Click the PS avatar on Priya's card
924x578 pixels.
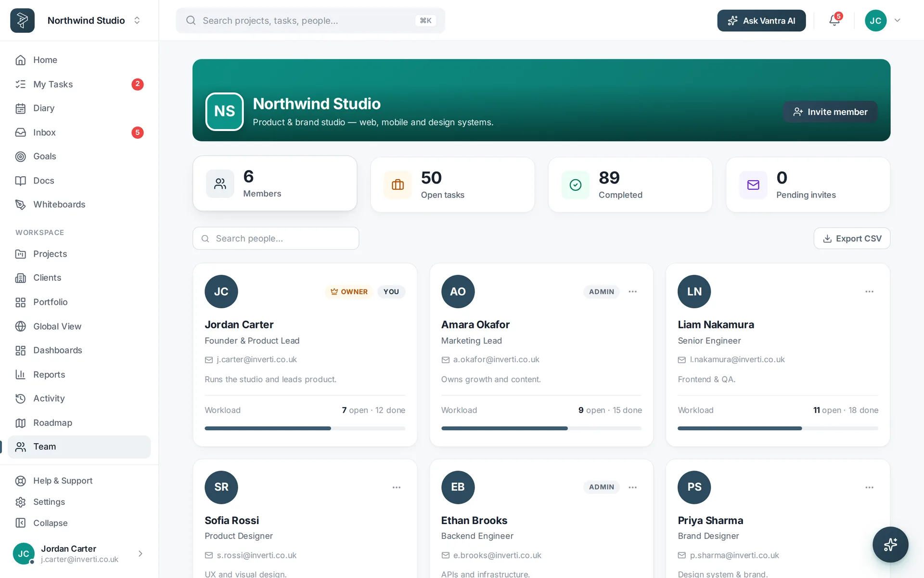coord(694,487)
